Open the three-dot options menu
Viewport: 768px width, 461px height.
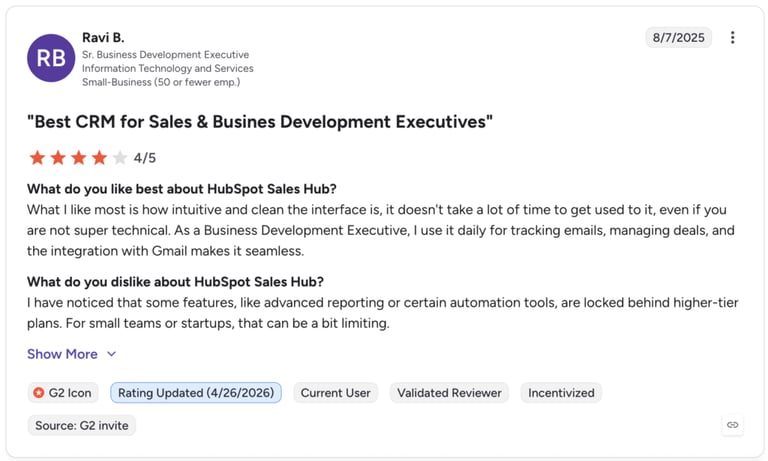(732, 38)
